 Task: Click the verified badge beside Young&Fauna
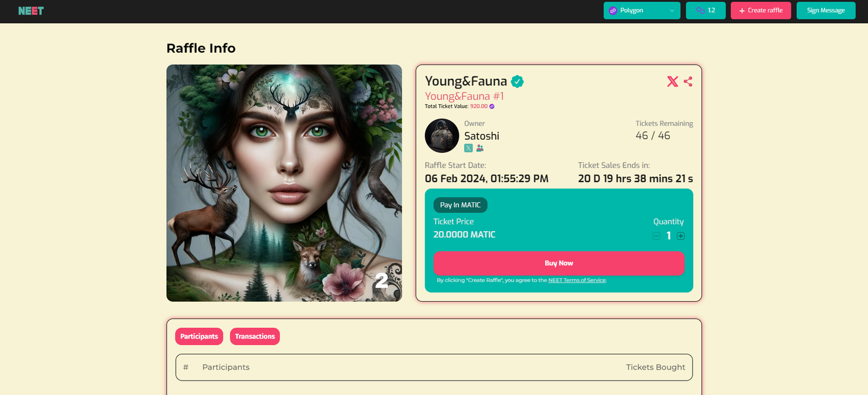[x=517, y=82]
